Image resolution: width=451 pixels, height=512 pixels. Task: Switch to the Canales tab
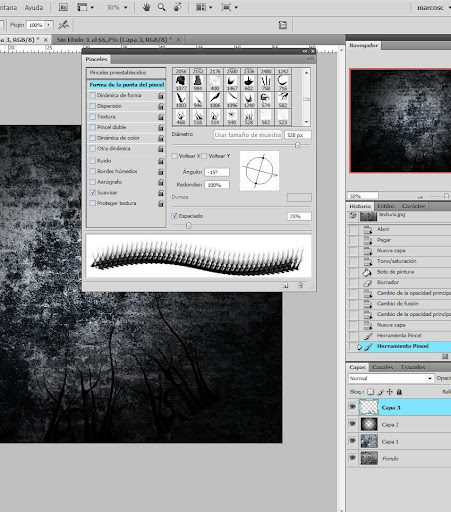[x=383, y=367]
